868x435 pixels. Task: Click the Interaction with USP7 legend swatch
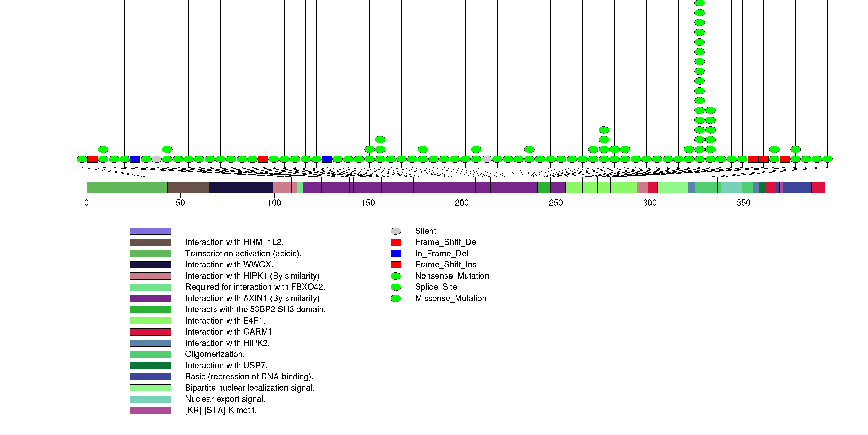click(x=150, y=365)
